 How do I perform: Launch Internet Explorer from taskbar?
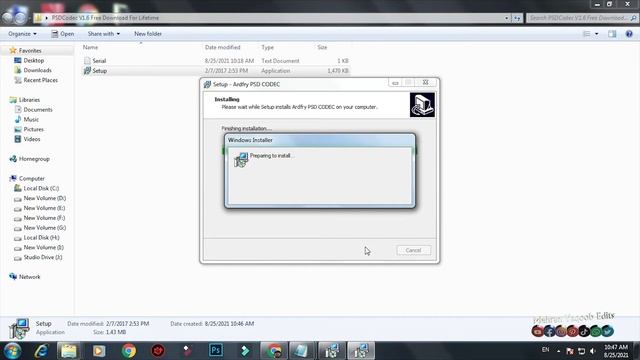(x=41, y=351)
